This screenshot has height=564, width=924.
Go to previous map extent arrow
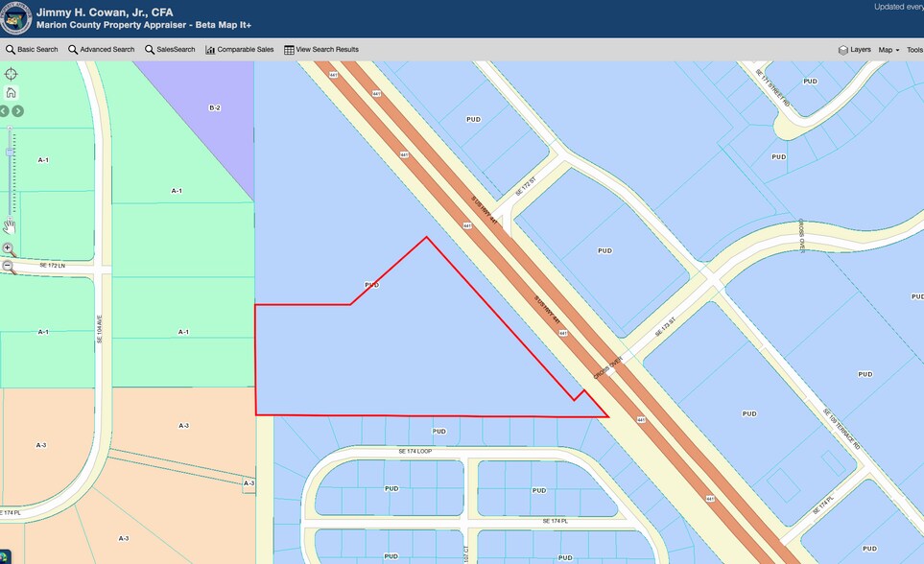4,111
